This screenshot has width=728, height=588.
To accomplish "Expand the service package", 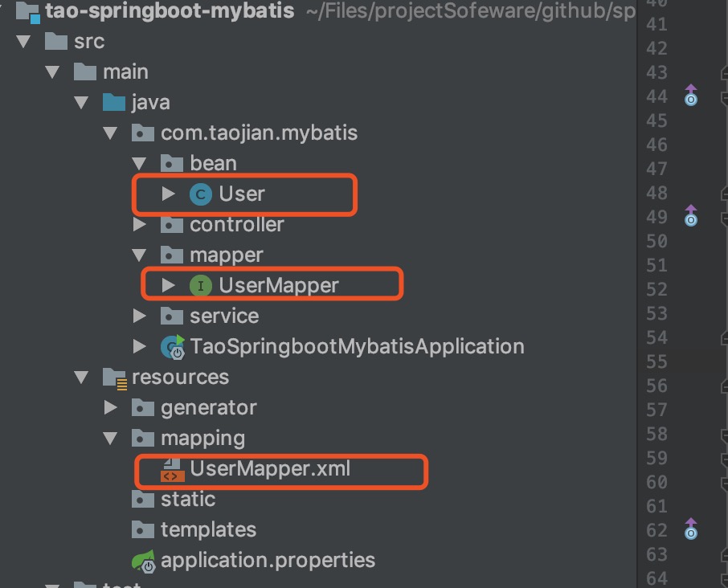I will coord(140,316).
